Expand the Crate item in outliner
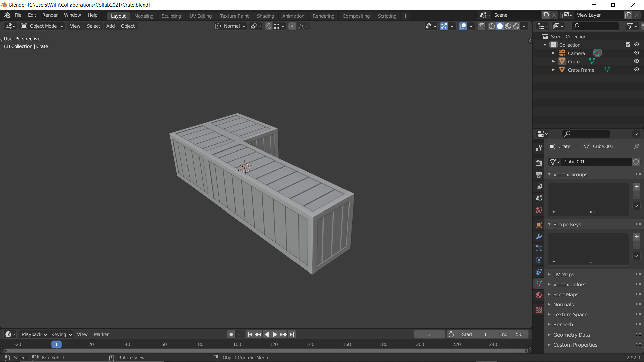The width and height of the screenshot is (644, 362). [553, 62]
